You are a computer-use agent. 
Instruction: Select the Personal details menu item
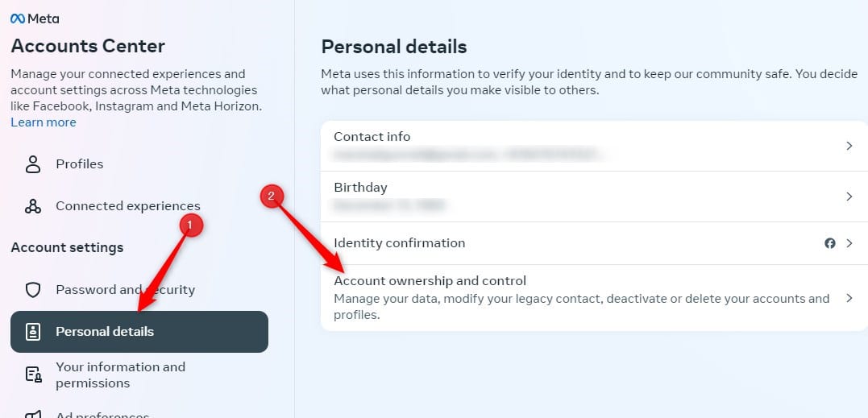(x=139, y=332)
